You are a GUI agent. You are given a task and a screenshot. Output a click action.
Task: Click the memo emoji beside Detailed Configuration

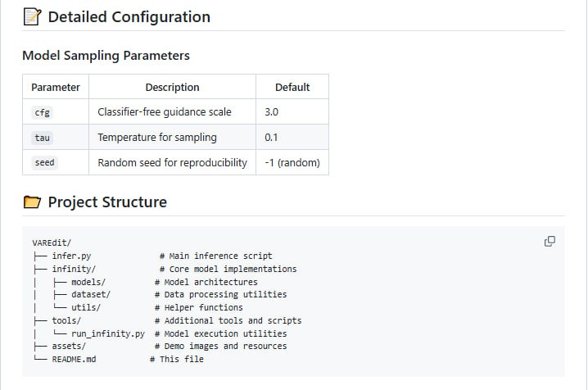click(x=31, y=16)
